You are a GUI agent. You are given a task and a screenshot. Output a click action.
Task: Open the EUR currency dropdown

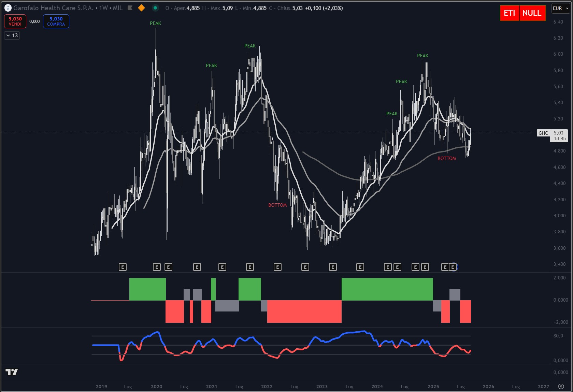[x=560, y=8]
